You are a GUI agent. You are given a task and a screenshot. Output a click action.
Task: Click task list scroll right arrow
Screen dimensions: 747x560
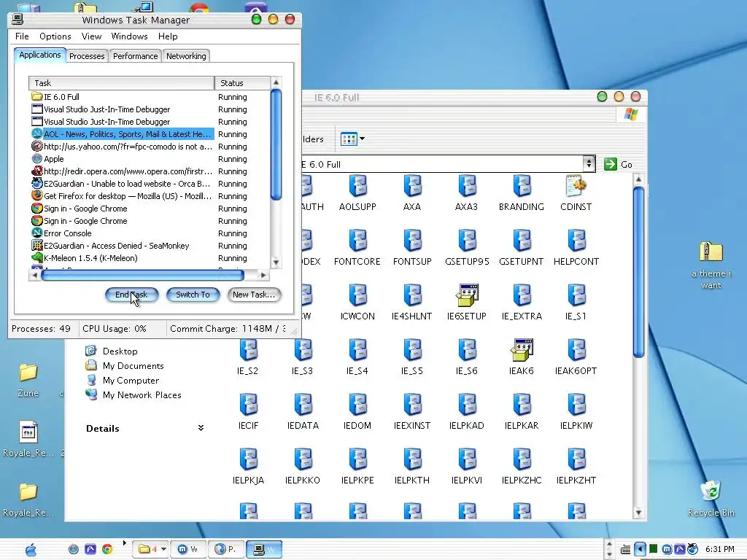point(263,275)
